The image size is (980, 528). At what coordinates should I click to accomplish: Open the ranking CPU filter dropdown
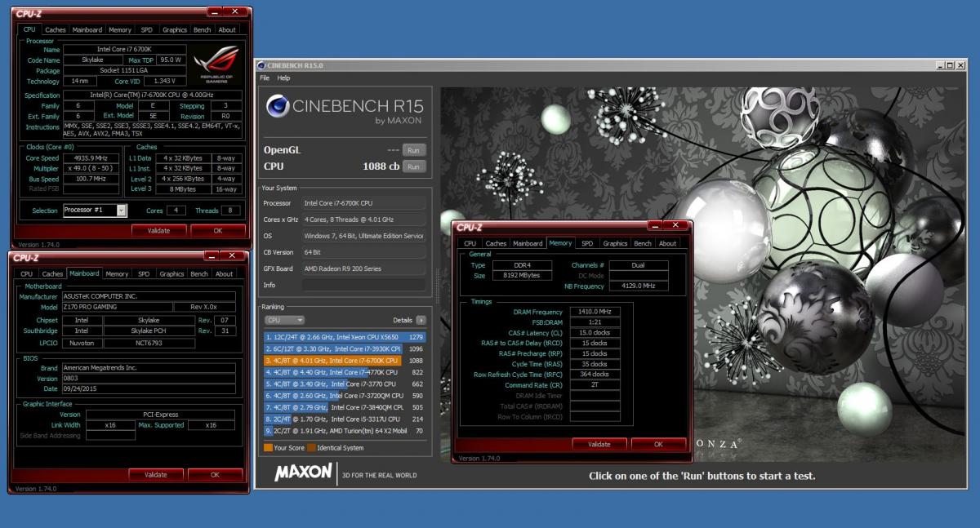pyautogui.click(x=284, y=321)
